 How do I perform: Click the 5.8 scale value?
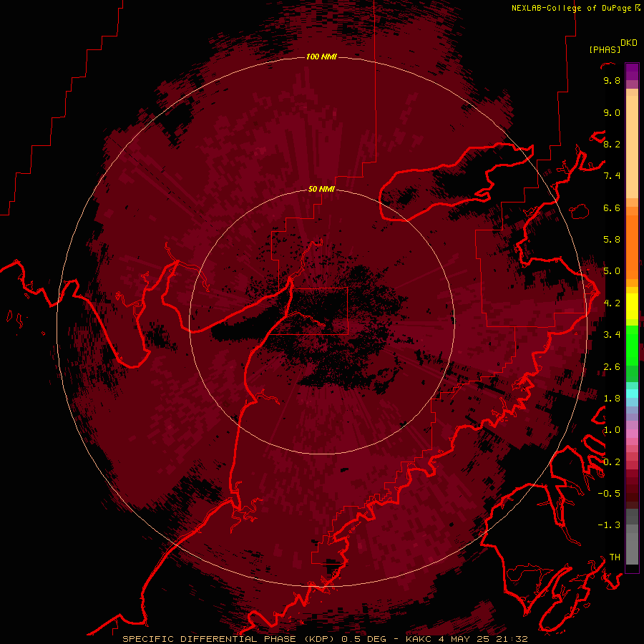coord(612,240)
